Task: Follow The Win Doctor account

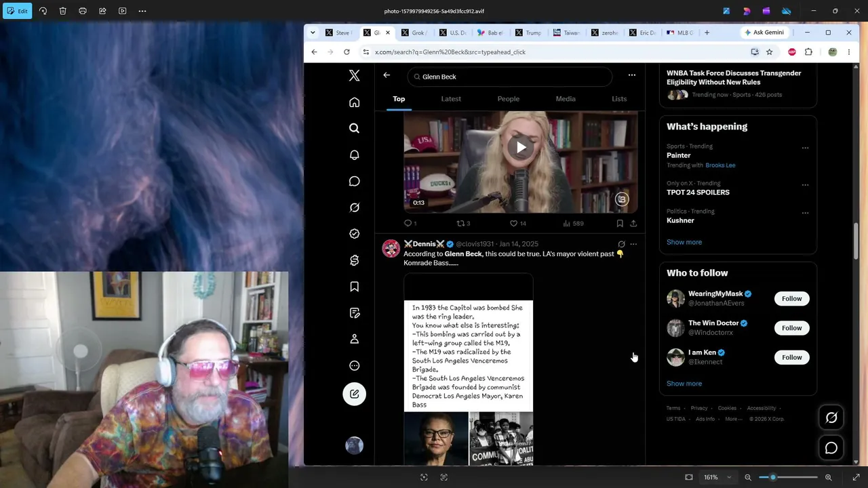Action: [x=791, y=328]
